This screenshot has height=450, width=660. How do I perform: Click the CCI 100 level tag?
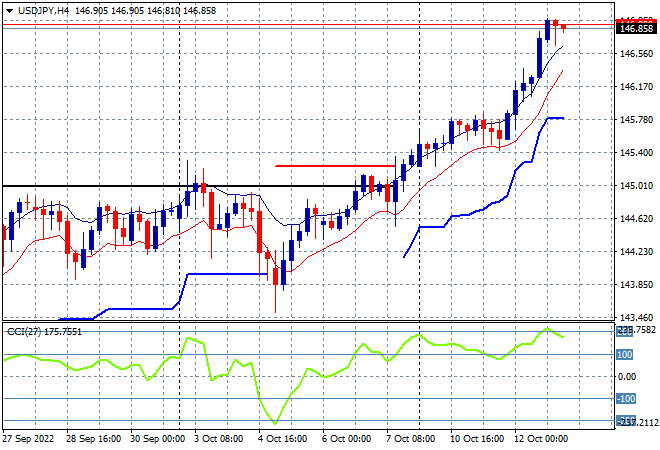click(x=624, y=355)
